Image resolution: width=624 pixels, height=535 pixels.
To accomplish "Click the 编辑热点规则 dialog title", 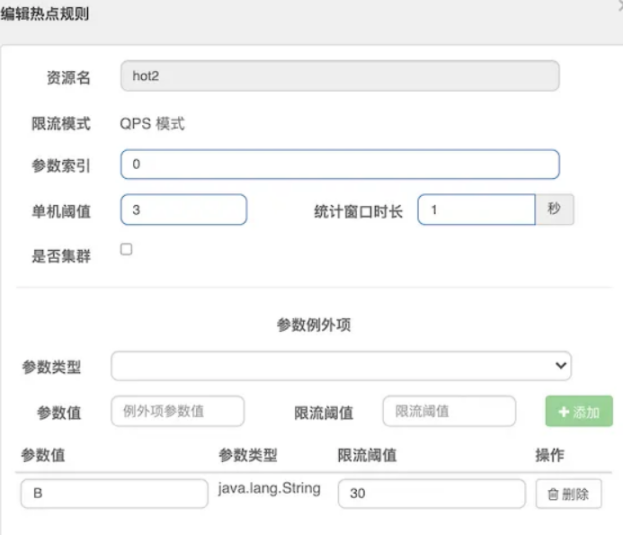I will [x=45, y=14].
